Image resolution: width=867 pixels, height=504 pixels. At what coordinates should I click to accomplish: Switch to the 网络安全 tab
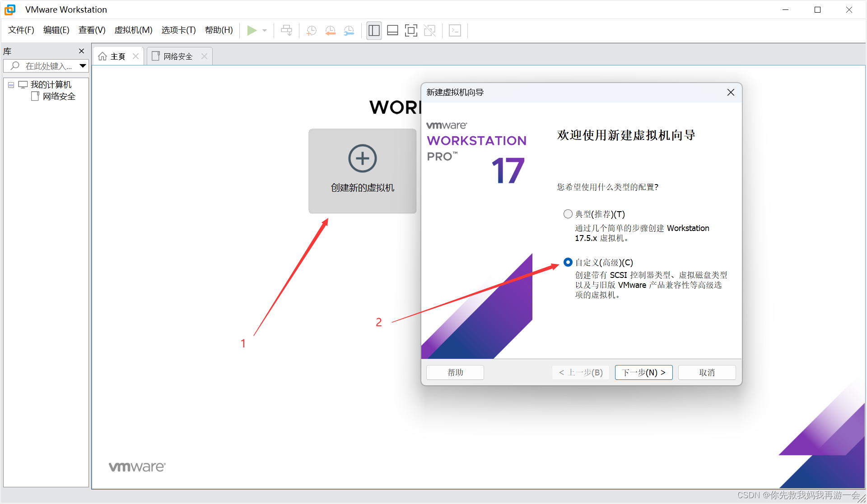coord(179,56)
